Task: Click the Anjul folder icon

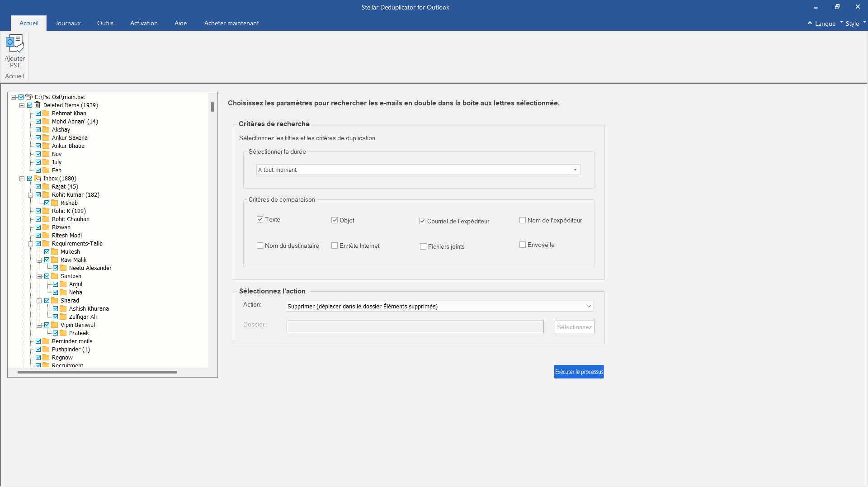Action: tap(63, 284)
